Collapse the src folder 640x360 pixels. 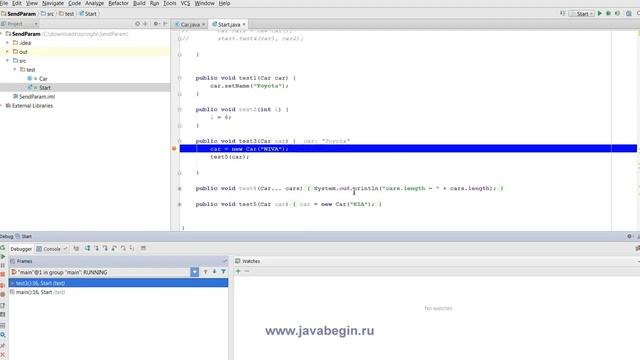(x=7, y=61)
